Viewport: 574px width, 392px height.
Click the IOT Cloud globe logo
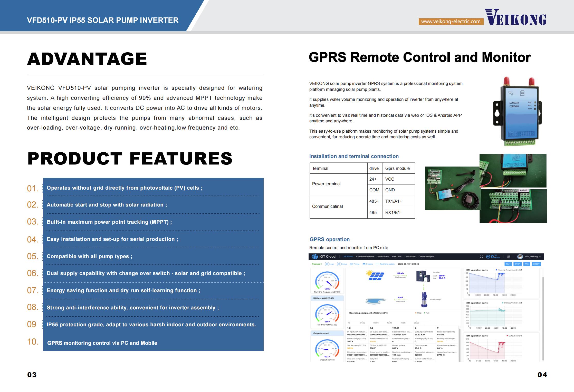coord(314,257)
